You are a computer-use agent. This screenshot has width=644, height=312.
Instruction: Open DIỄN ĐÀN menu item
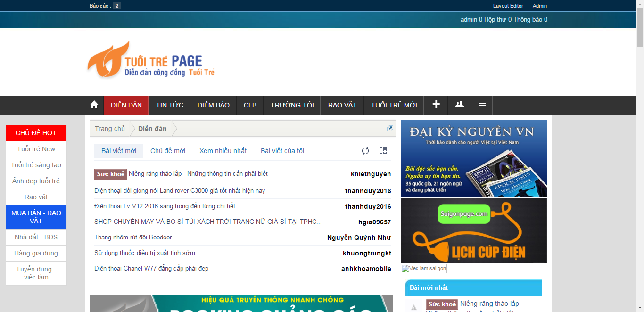[126, 105]
